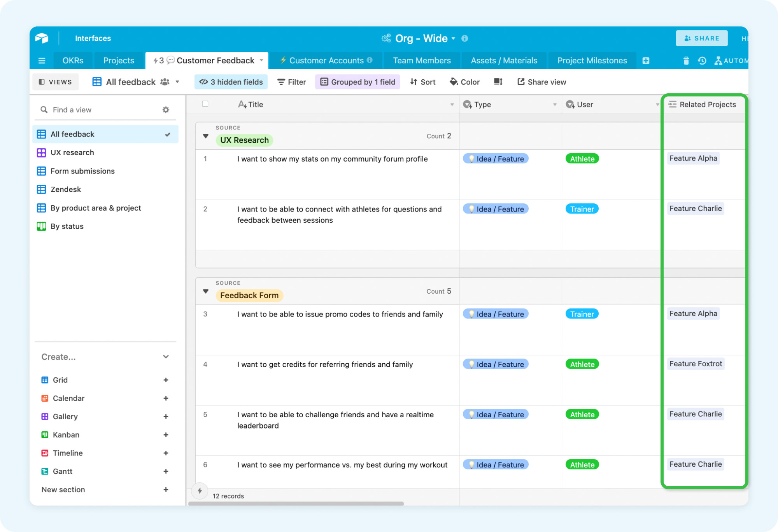778x532 pixels.
Task: Click Org - Wide info icon
Action: 464,38
